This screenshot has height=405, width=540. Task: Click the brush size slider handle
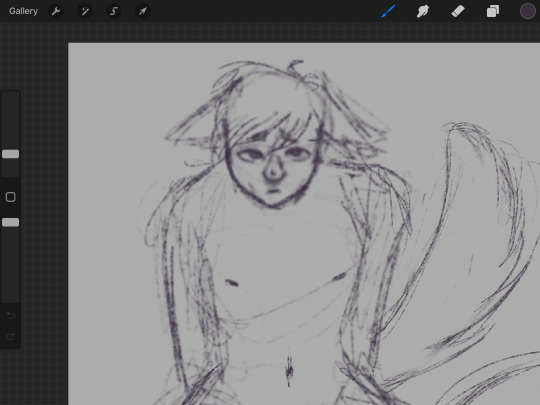(11, 154)
